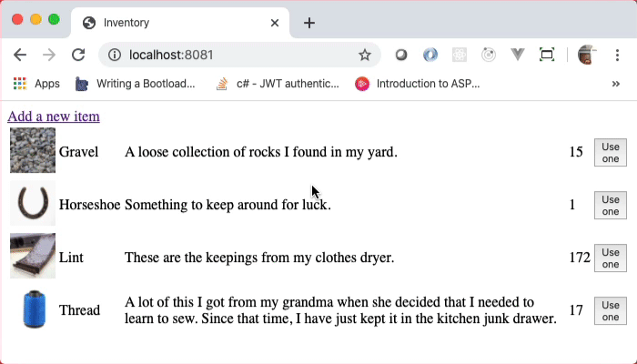Click the 'Add a new item' link
The image size is (637, 364).
point(54,116)
